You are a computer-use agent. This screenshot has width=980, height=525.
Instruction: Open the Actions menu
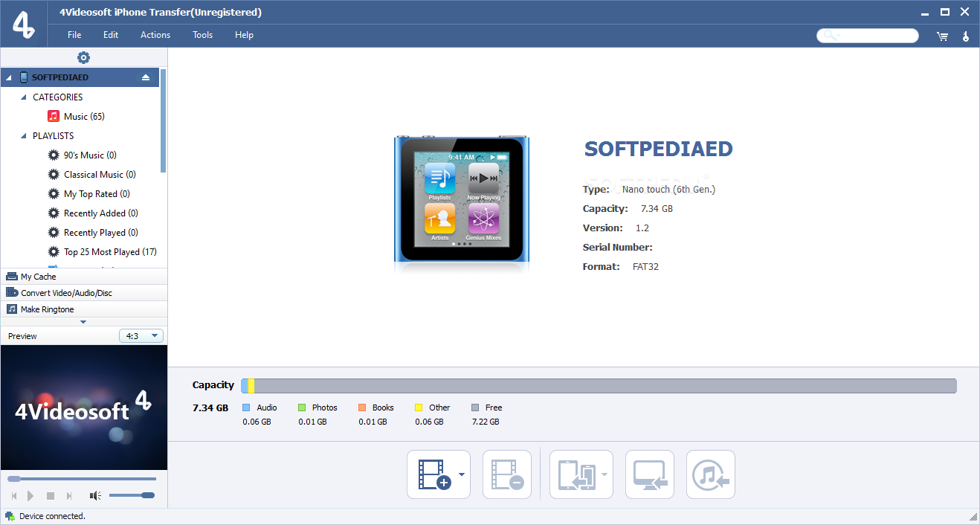click(155, 35)
